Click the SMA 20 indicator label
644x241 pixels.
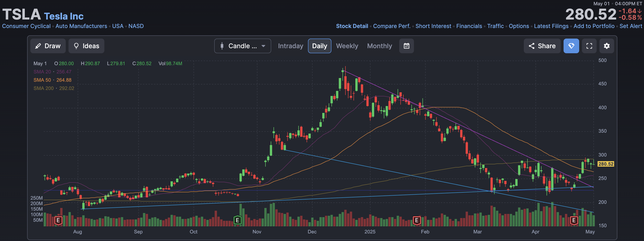tap(42, 72)
